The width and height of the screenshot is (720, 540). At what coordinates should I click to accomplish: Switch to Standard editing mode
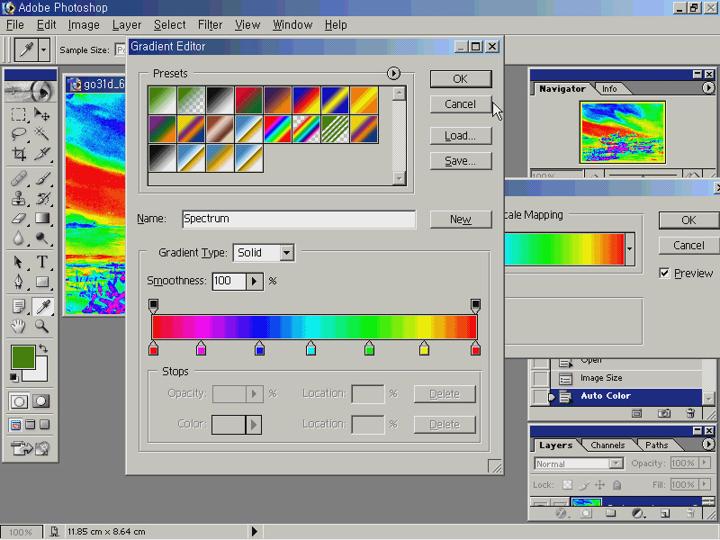point(19,401)
